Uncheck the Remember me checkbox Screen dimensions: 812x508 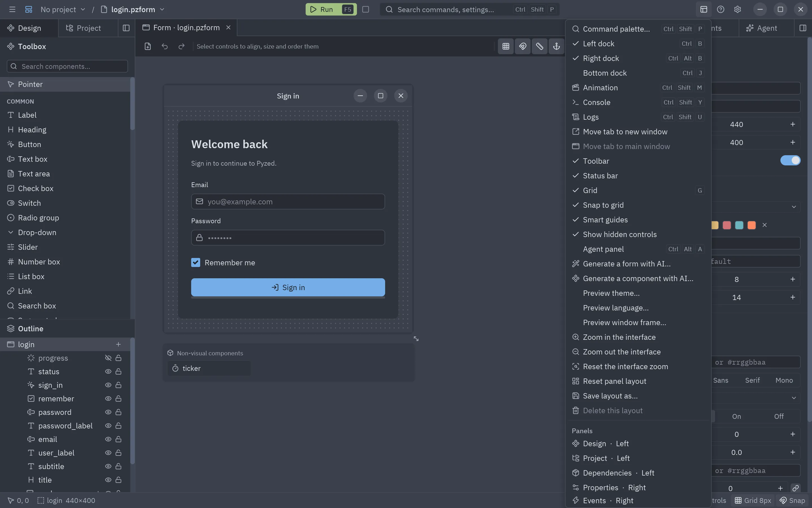196,263
